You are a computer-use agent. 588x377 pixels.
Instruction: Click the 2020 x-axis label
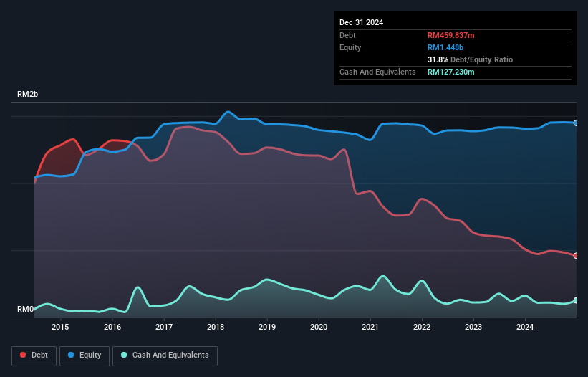[x=319, y=327]
